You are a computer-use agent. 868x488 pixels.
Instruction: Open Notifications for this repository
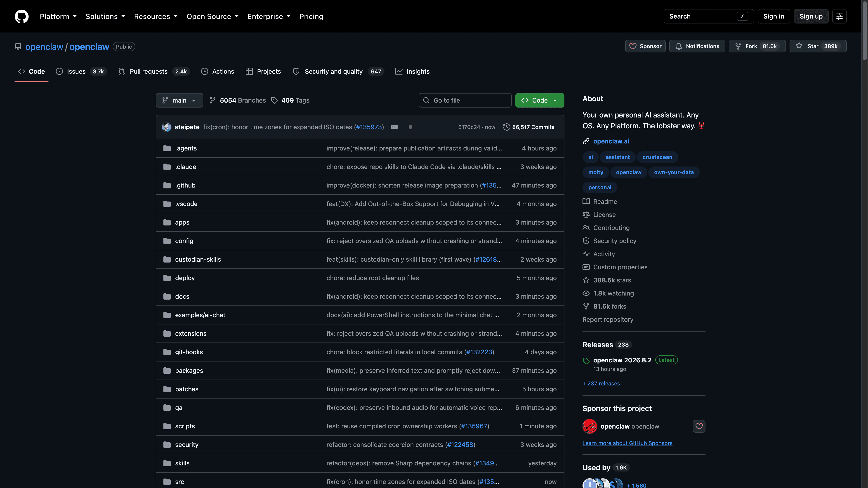point(697,46)
